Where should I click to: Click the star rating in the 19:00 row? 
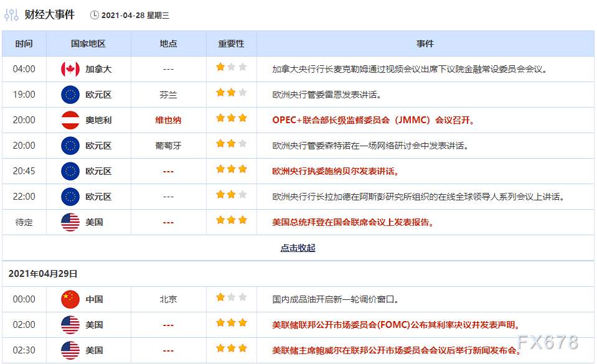[x=232, y=93]
